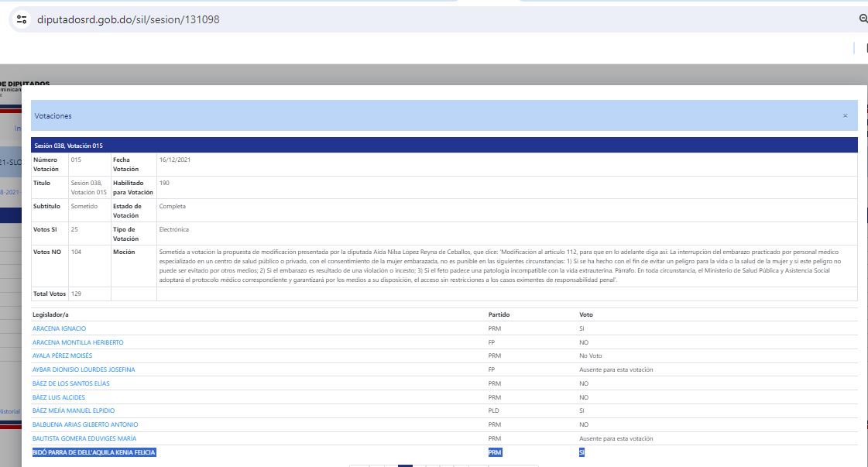Select BÁEZ MEJÍA MANUEL ELPIDIO link

click(74, 410)
